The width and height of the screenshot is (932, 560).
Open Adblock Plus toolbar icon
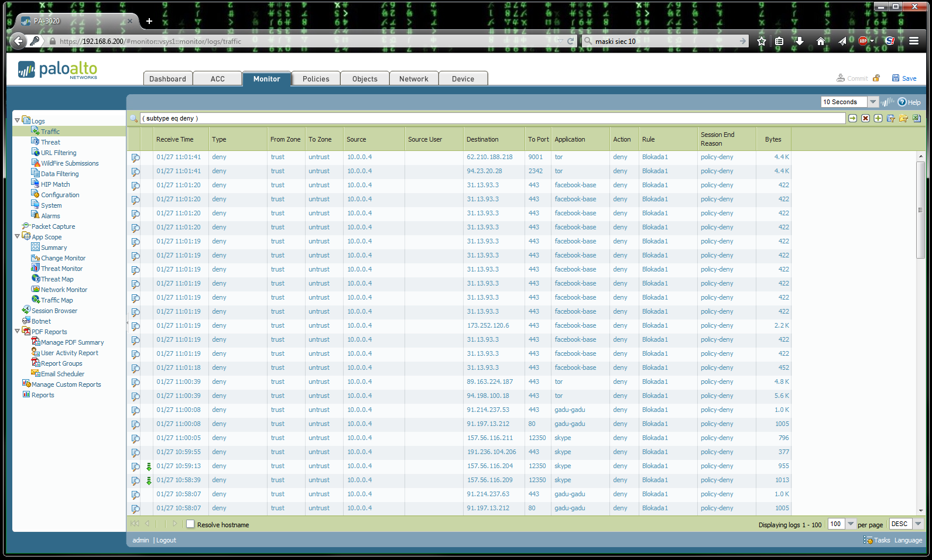click(863, 41)
